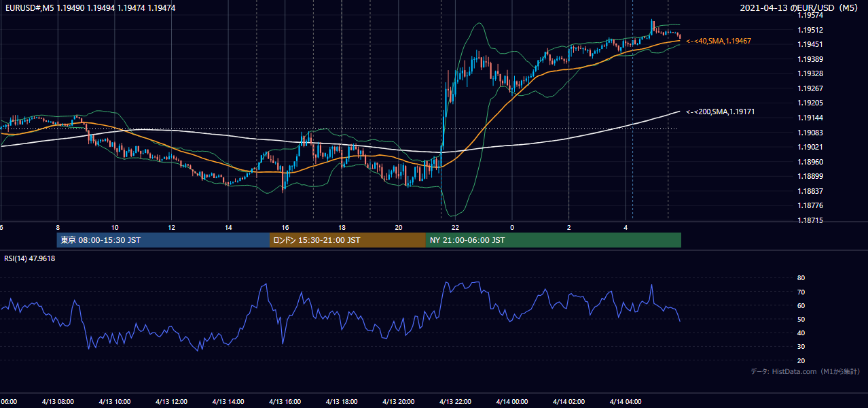Click hour label 14 on price chart axis
Viewport: 868px width, 408px height.
228,227
